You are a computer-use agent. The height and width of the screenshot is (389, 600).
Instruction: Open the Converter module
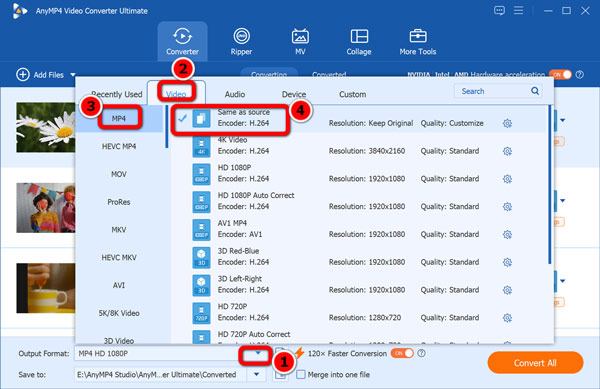tap(182, 41)
